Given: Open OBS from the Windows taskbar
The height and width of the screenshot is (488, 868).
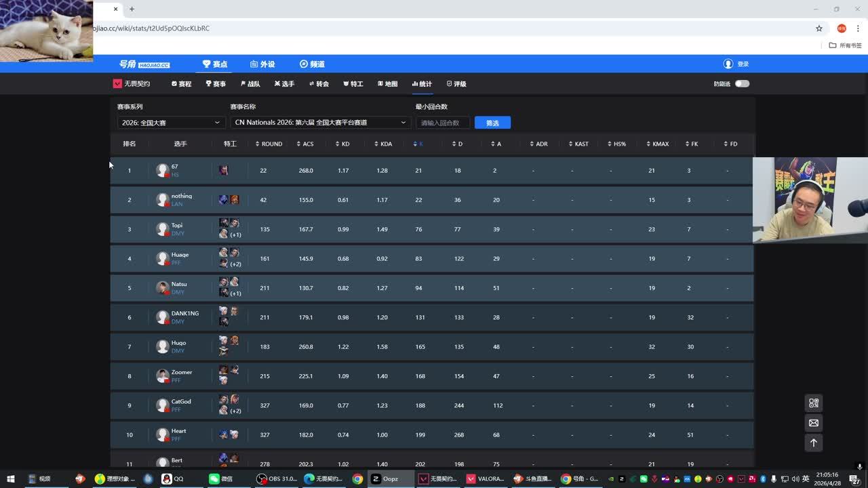Looking at the screenshot, I should 277,479.
